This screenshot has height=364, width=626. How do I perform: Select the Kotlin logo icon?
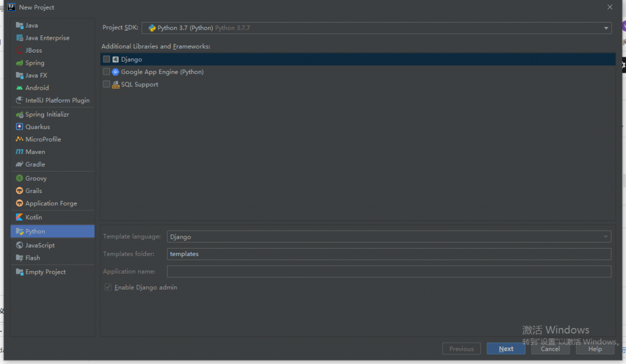[19, 217]
